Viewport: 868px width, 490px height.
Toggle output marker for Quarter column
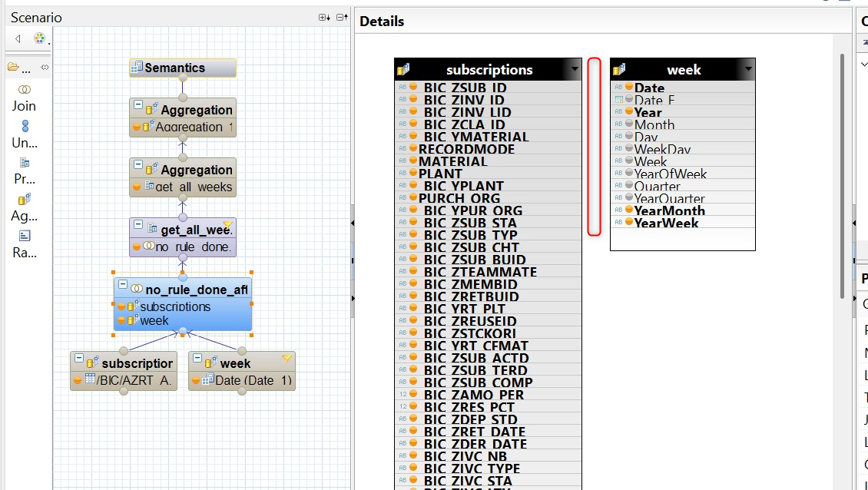(x=628, y=186)
